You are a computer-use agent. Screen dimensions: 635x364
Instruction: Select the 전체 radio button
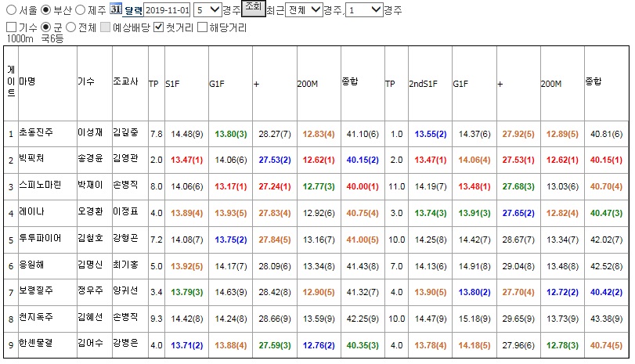coord(71,27)
